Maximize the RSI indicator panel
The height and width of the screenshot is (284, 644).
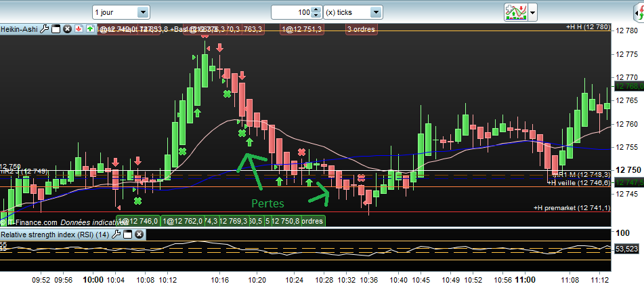click(x=127, y=235)
